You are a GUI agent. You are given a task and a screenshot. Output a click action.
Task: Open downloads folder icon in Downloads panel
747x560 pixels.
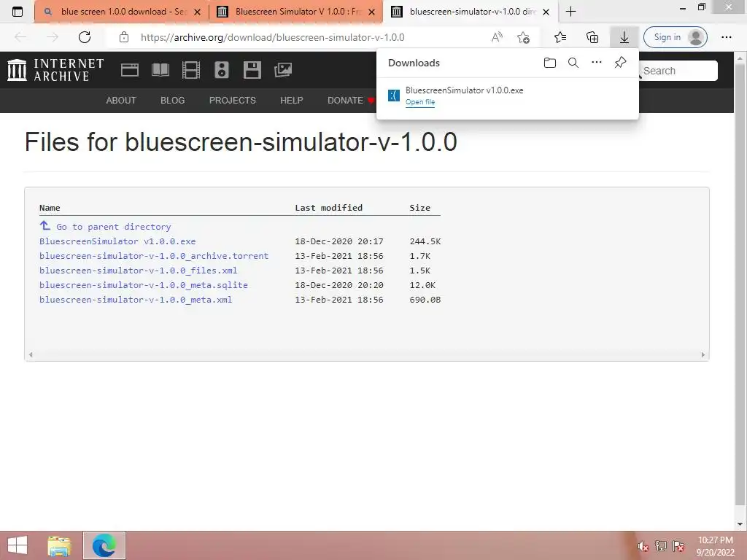point(550,63)
